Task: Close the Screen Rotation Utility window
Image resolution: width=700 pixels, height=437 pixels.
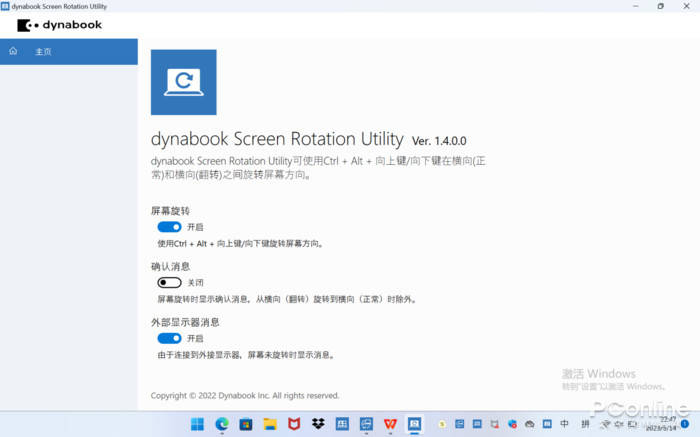Action: (687, 6)
